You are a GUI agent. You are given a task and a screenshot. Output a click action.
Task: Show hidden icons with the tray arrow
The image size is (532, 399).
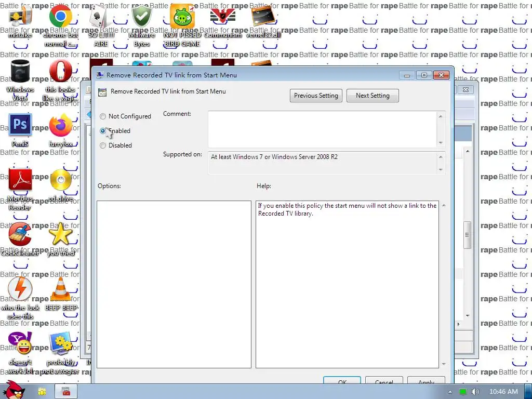(x=450, y=392)
